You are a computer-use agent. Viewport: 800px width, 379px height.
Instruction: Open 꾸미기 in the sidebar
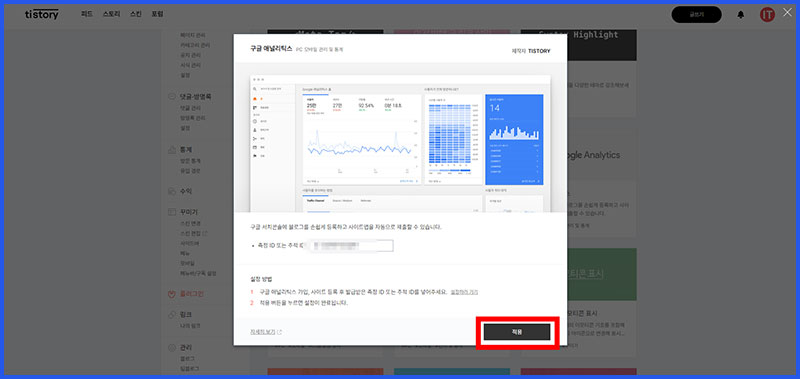(x=189, y=212)
